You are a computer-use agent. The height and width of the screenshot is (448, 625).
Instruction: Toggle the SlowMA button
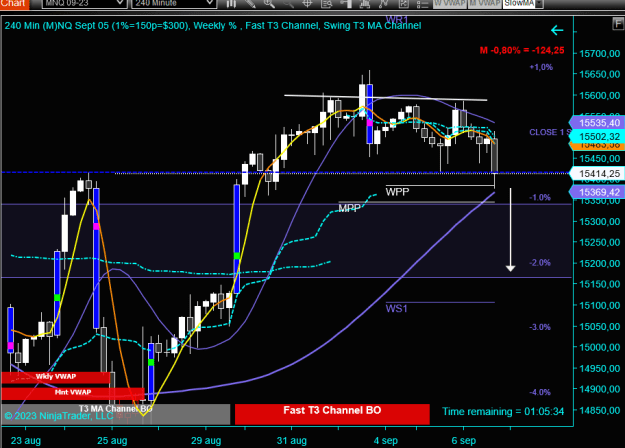pos(519,4)
